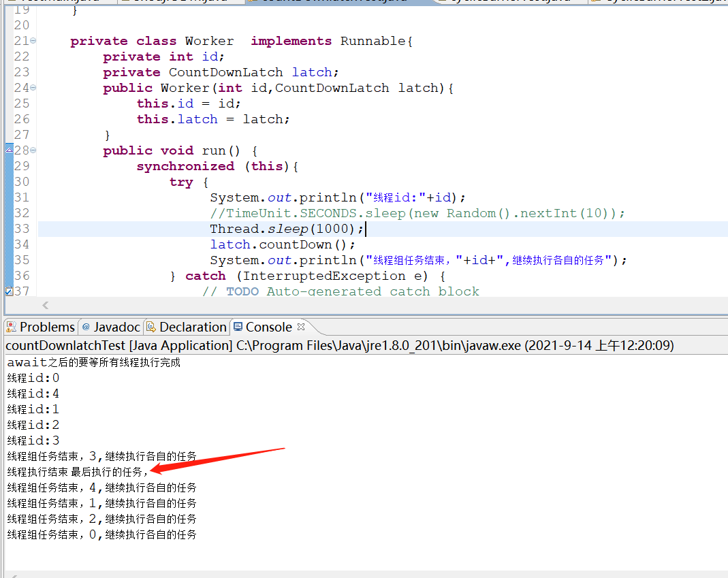
Task: Click console line '线程组任务结束，0，继续执行各自的任务'
Action: pos(101,535)
